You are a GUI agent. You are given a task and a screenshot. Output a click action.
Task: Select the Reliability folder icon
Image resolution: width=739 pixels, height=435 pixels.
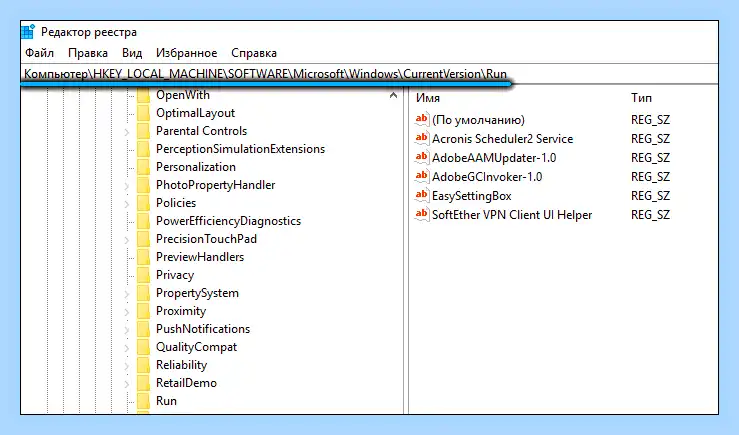[143, 365]
